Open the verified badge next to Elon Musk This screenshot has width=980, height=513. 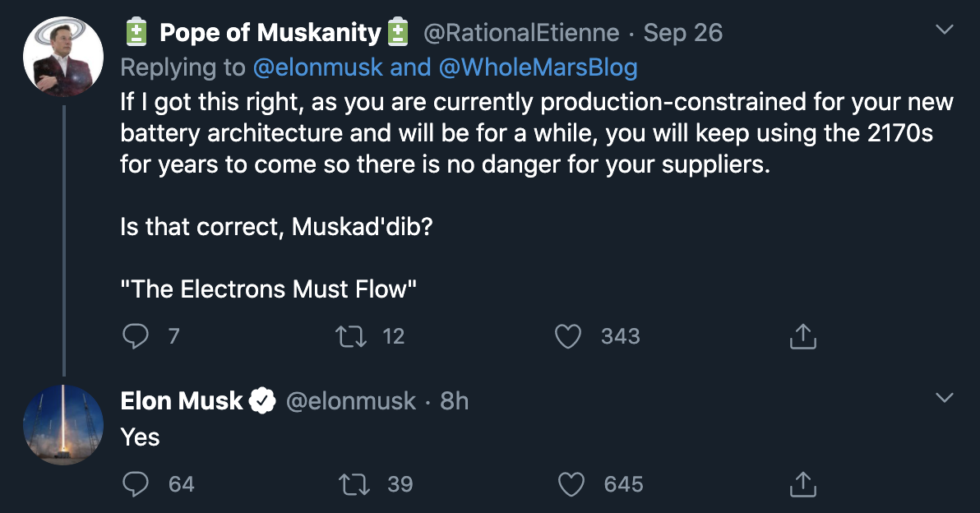coord(262,401)
